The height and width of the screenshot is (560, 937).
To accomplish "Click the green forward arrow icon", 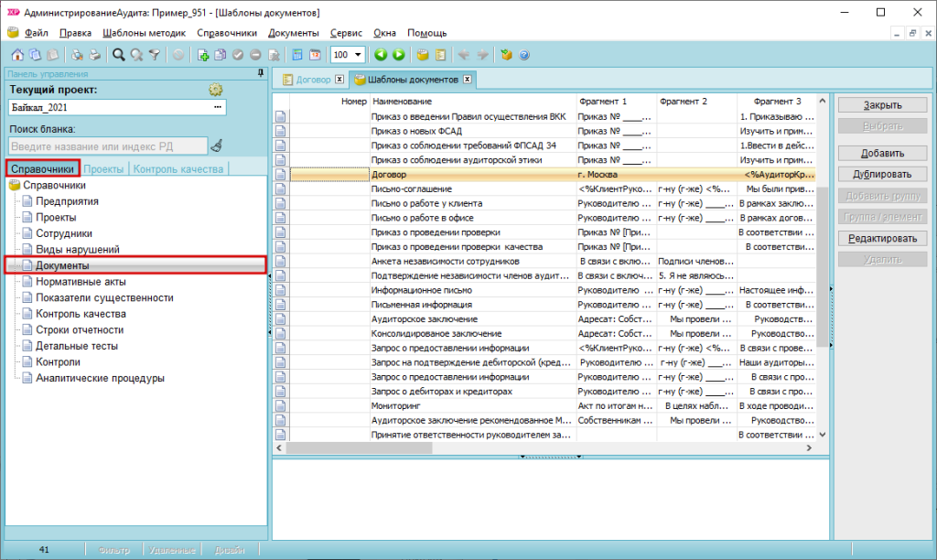I will (399, 55).
